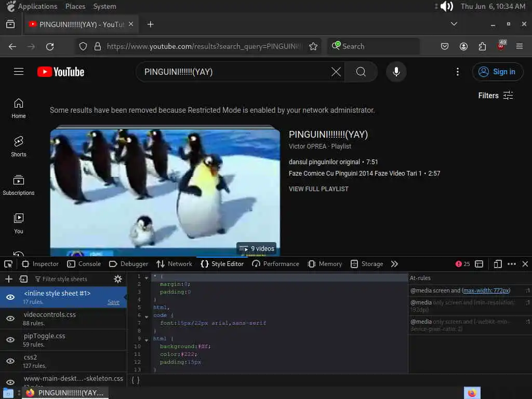The image size is (532, 399).
Task: Open the Firefox extensions puzzle icon
Action: pos(482,46)
